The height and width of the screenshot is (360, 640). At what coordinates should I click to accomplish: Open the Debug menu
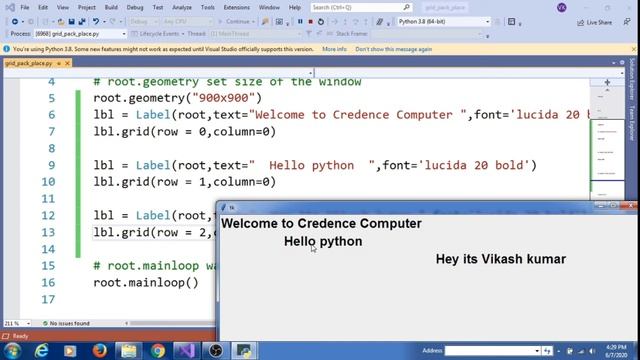pyautogui.click(x=135, y=7)
